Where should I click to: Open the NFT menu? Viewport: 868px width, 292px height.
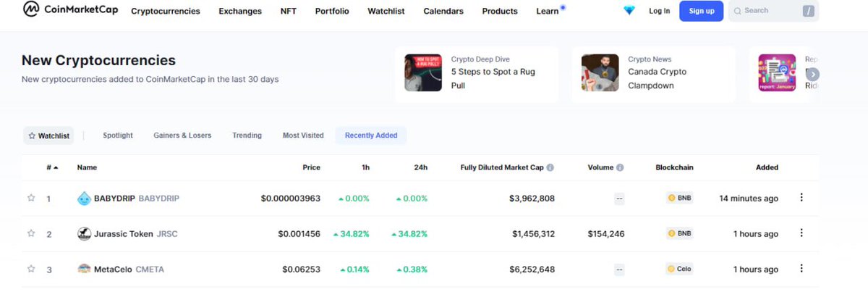coord(289,11)
